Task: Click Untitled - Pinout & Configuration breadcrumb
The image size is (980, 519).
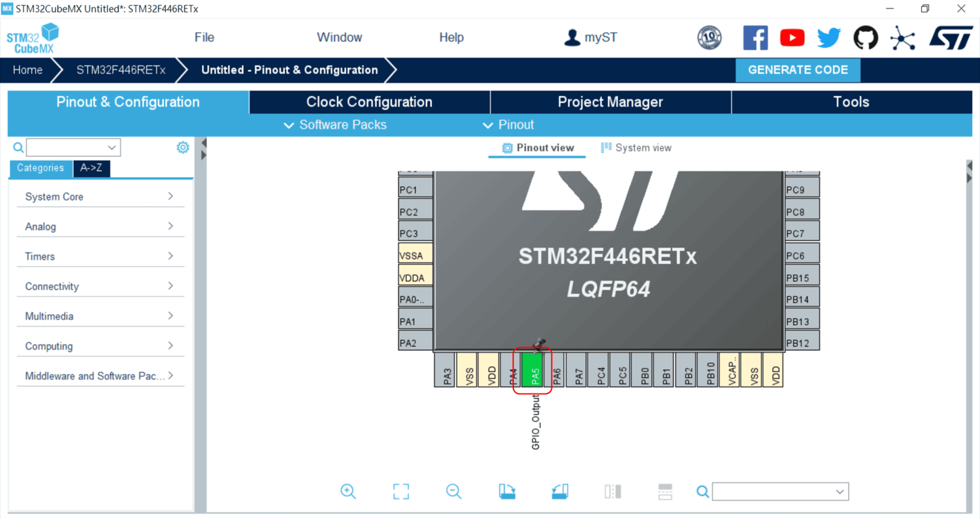Action: (289, 70)
